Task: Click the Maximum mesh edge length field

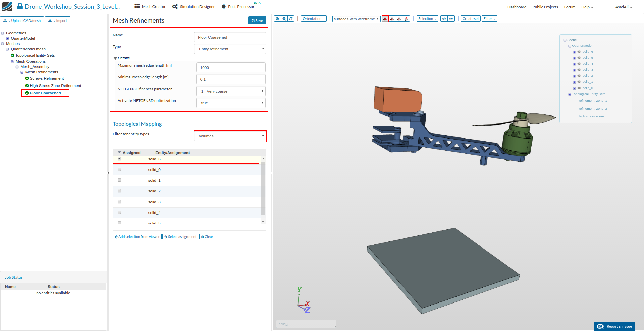Action: [231, 68]
